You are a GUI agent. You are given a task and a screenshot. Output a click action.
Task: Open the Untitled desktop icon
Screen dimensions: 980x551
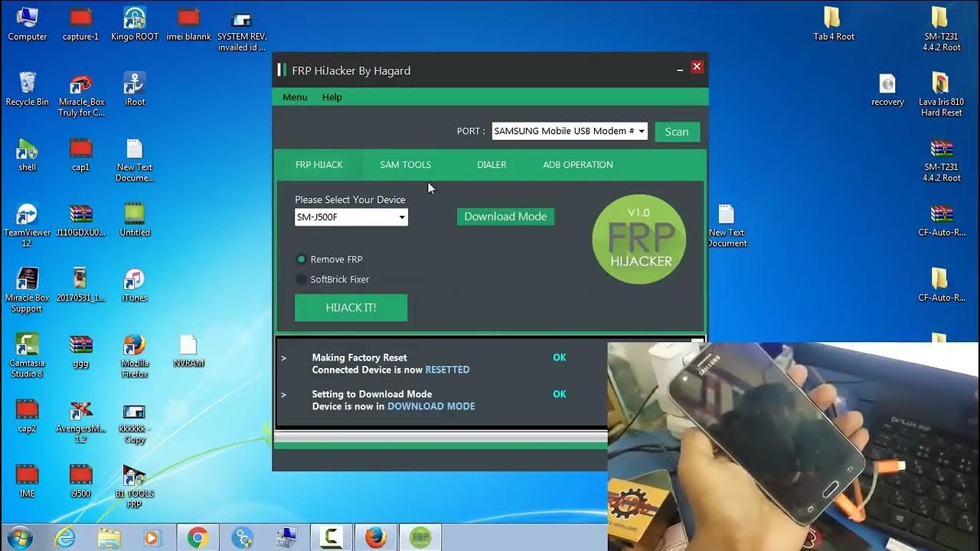coord(135,220)
